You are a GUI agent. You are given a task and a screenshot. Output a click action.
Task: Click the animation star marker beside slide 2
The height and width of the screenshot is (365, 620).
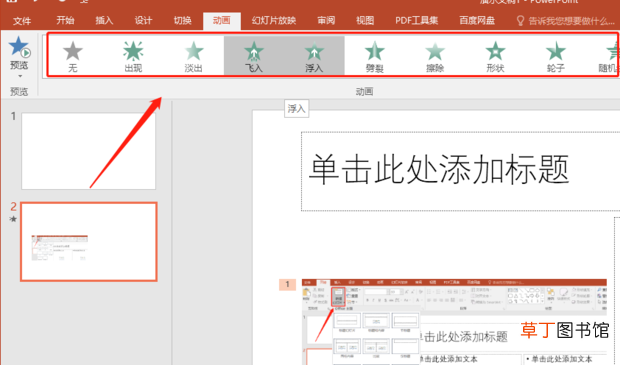click(13, 219)
